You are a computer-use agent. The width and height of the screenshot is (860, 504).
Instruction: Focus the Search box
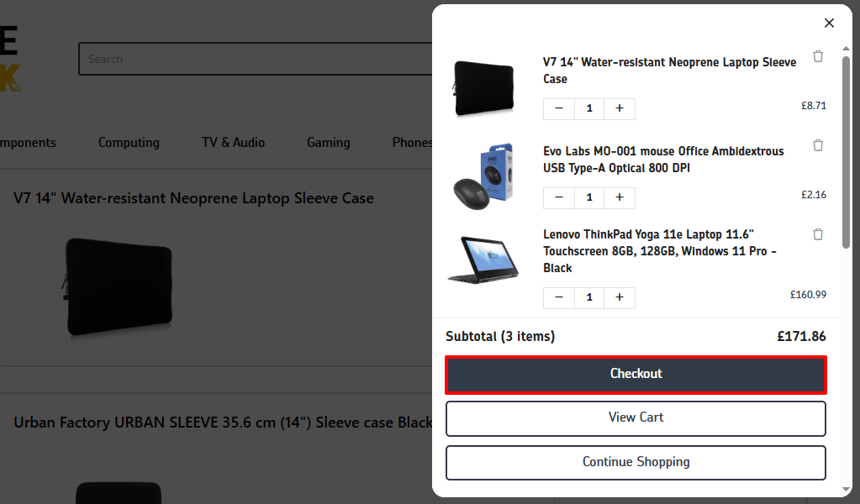(x=256, y=59)
